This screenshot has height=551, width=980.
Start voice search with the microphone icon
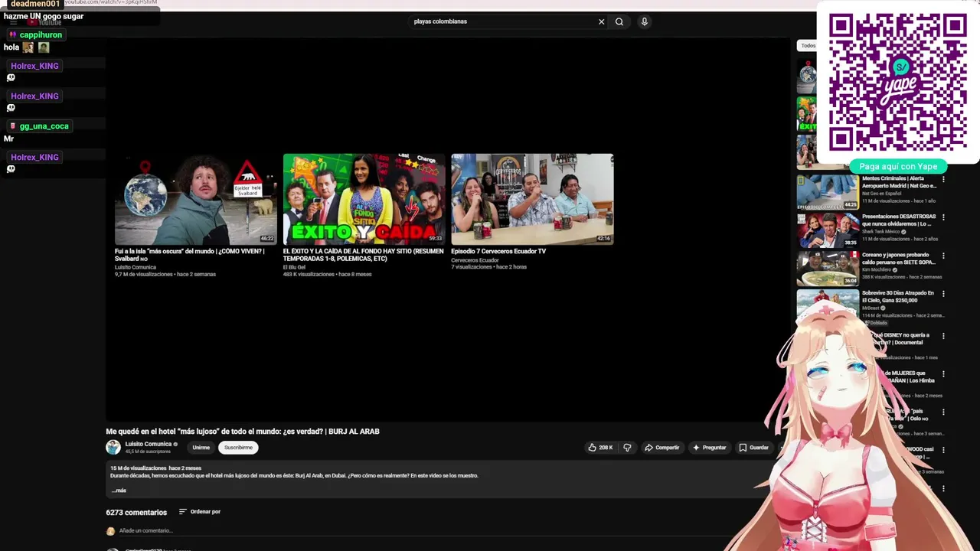pyautogui.click(x=645, y=21)
